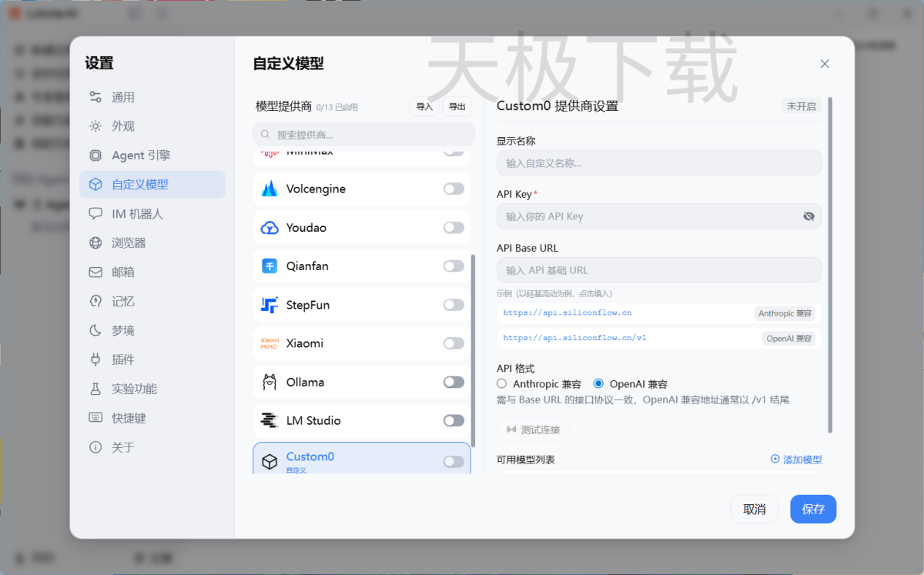Screen dimensions: 924x575
Task: Click the 保存 save button
Action: coord(813,509)
